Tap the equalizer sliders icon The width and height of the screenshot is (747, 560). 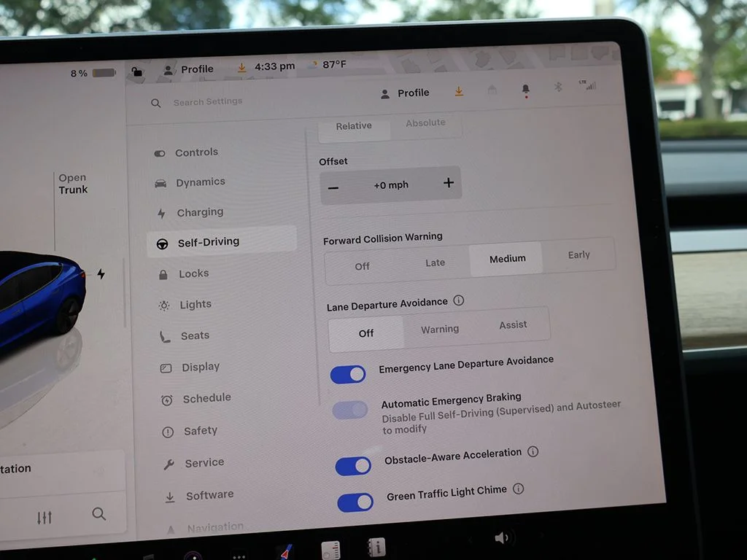[44, 517]
